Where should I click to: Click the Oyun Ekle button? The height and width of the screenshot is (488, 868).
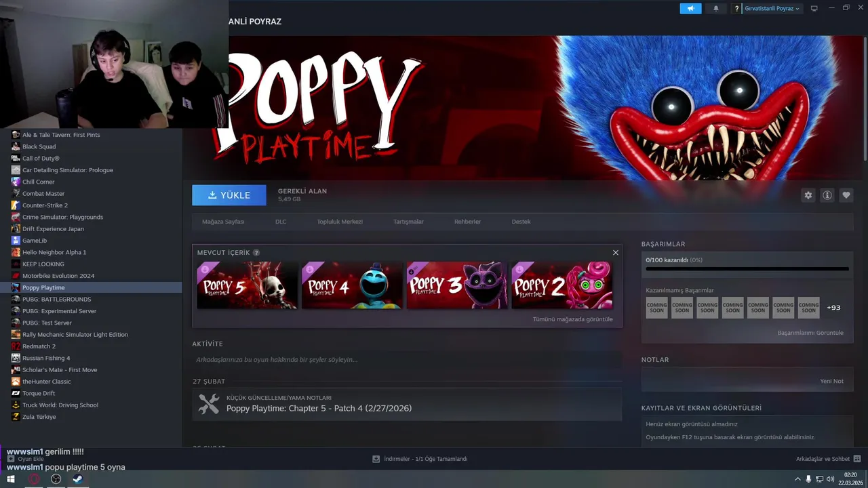pyautogui.click(x=26, y=459)
